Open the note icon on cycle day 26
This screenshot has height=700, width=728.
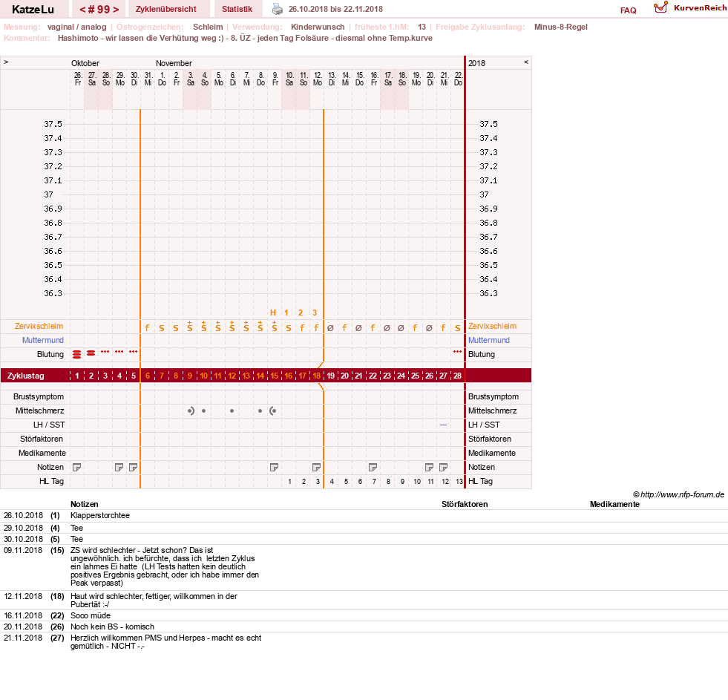click(430, 468)
